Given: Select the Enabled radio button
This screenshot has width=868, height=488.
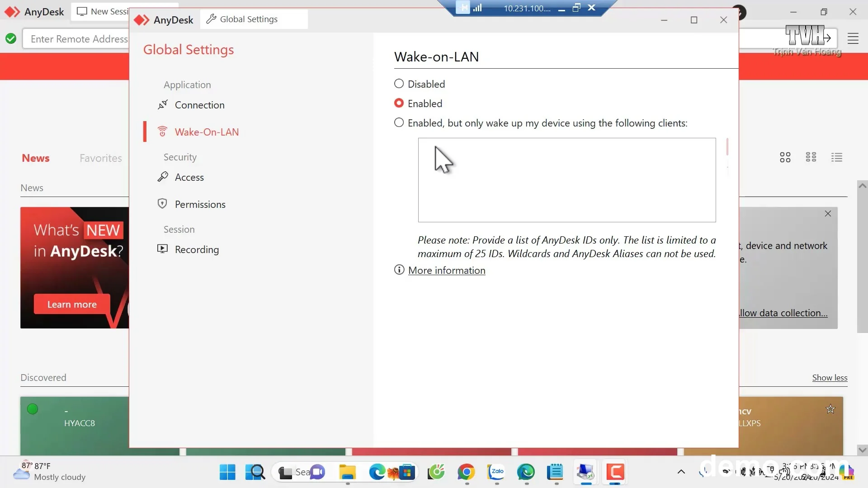Looking at the screenshot, I should point(399,103).
